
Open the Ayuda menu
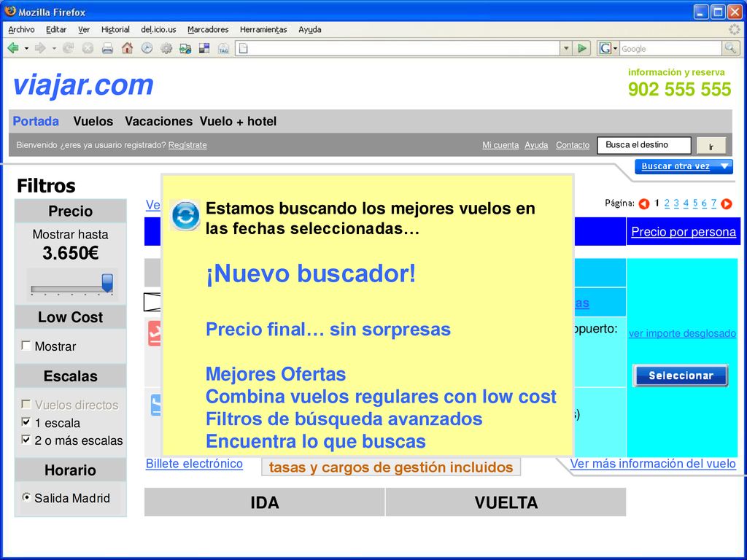[x=309, y=29]
